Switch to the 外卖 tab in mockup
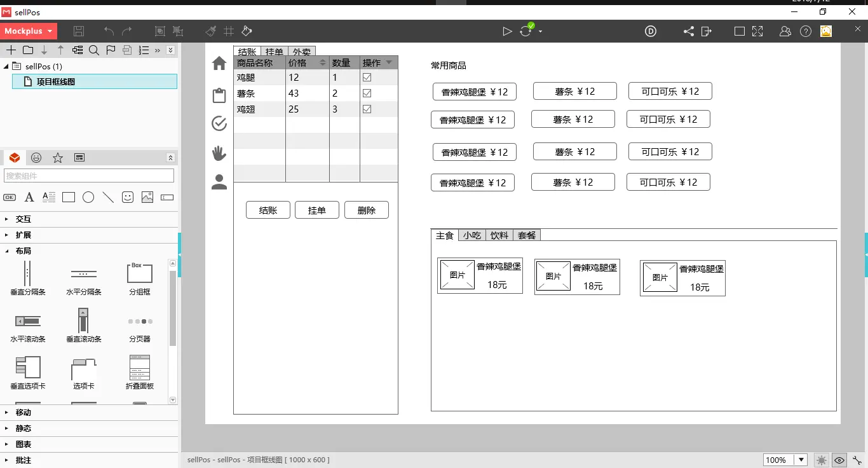 302,52
